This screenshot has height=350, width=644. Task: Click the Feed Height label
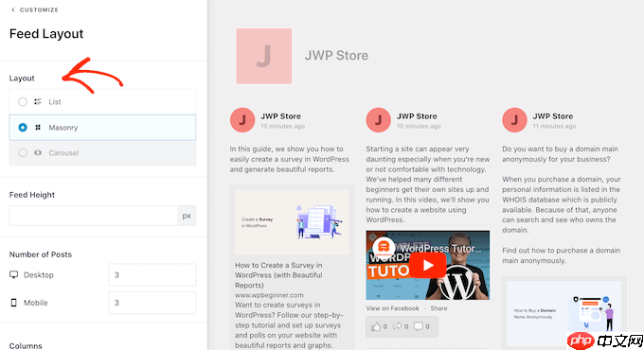[x=32, y=195]
